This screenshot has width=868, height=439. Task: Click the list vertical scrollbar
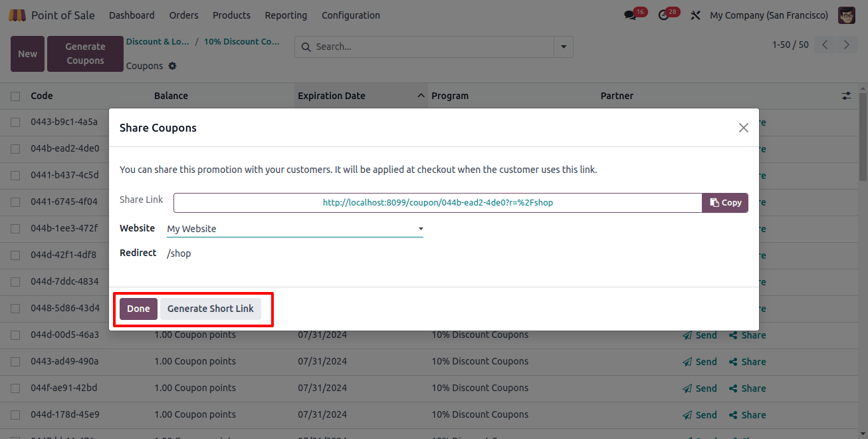pos(862,136)
